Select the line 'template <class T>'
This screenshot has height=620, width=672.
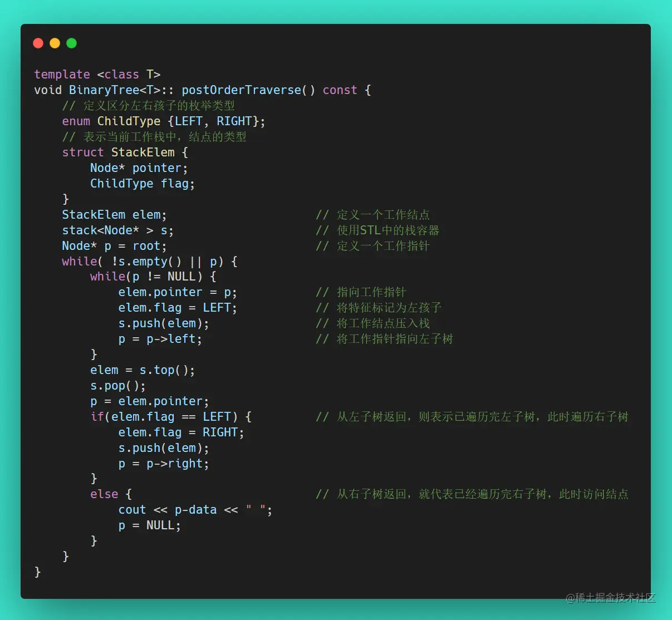(x=97, y=75)
